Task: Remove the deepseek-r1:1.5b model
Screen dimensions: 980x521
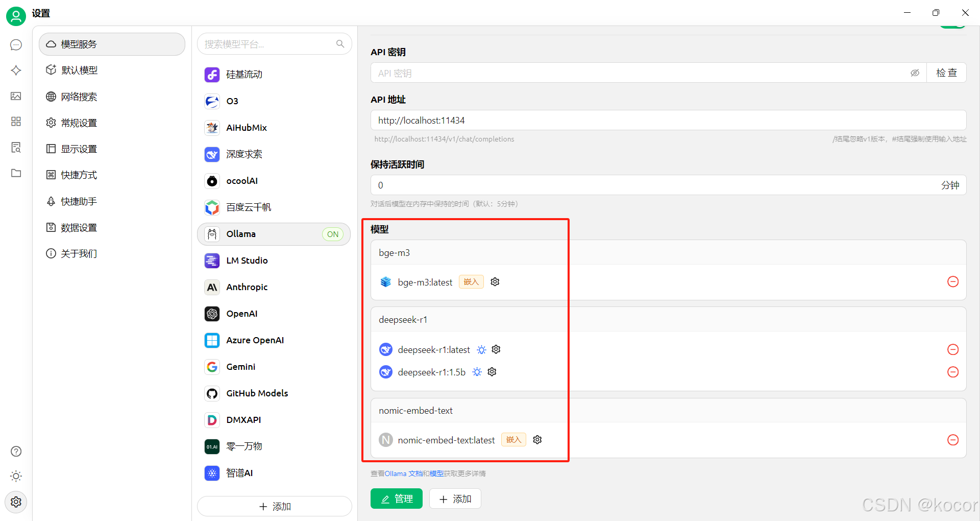Action: [953, 372]
